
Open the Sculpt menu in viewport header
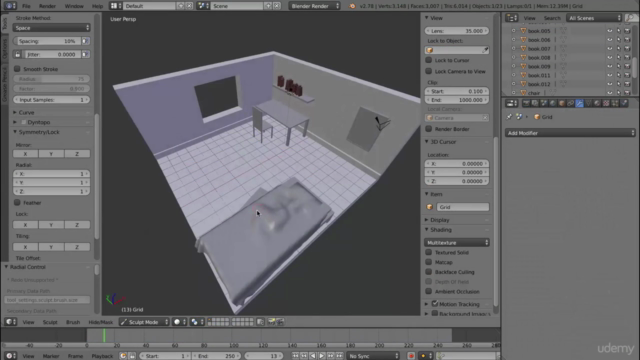50,322
